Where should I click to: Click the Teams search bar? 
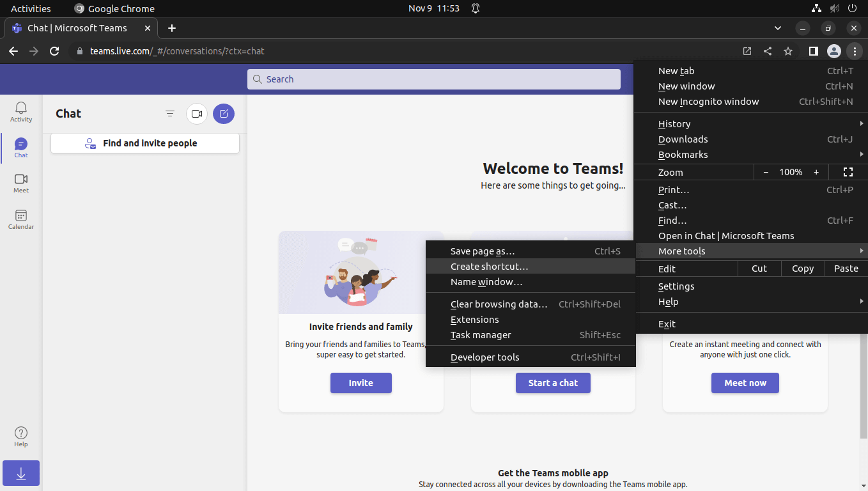pyautogui.click(x=434, y=79)
